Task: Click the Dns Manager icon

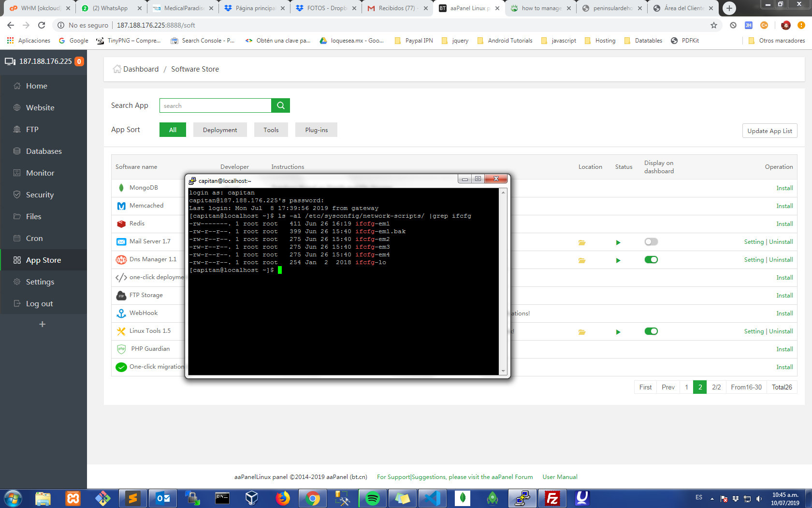Action: (121, 259)
